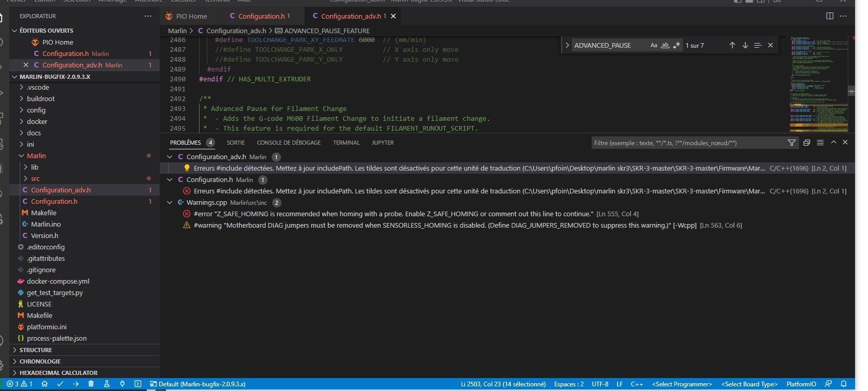This screenshot has width=868, height=391.
Task: Open platformio.ini in the explorer
Action: pos(47,327)
